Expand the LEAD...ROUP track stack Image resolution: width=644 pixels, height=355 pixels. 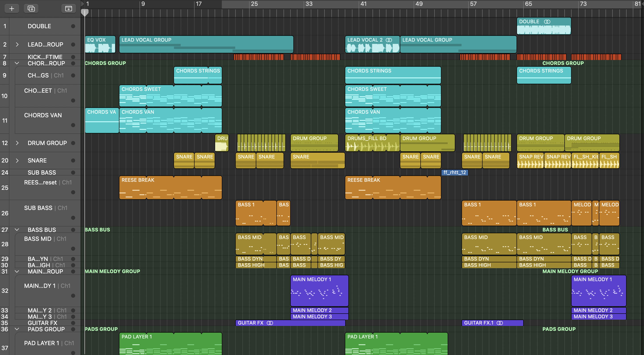(x=17, y=45)
